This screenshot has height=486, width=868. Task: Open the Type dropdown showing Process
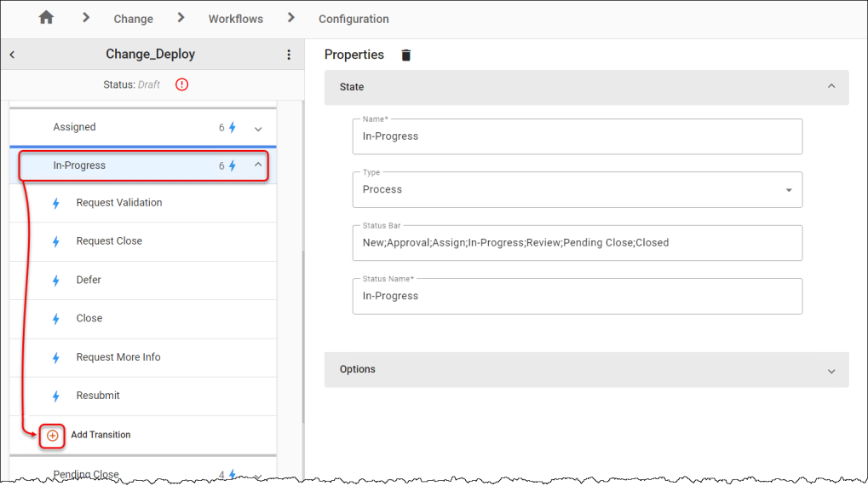click(578, 189)
